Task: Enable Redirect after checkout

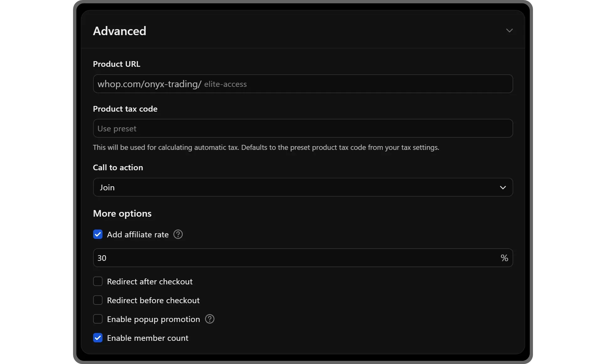Action: point(98,281)
